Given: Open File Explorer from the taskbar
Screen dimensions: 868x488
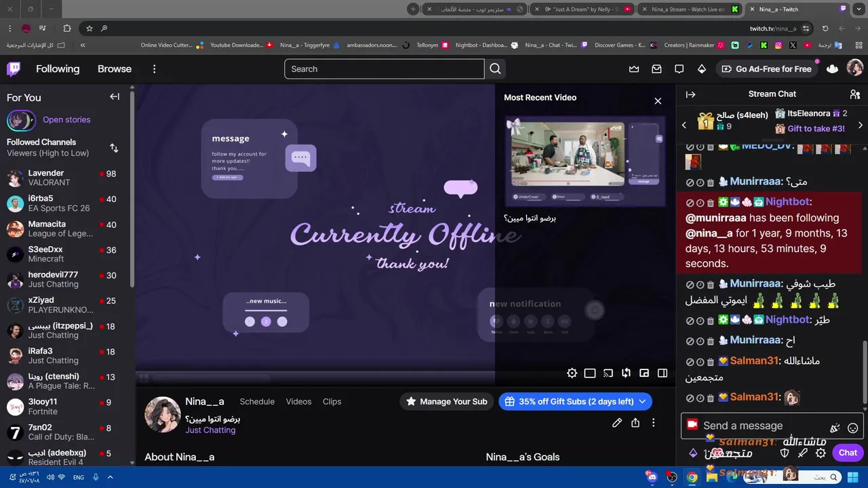Looking at the screenshot, I should pyautogui.click(x=712, y=477).
